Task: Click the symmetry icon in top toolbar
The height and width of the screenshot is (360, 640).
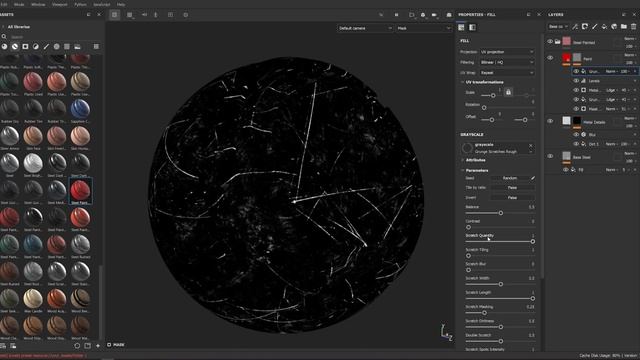Action: [144, 15]
